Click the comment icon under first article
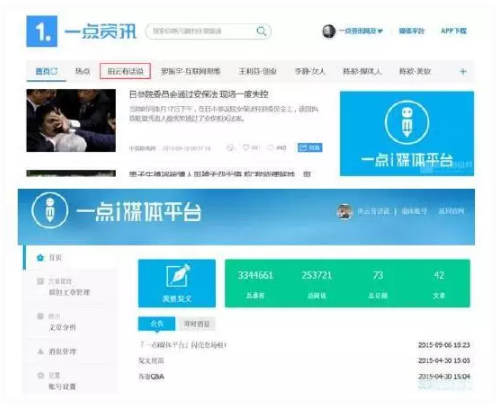The image size is (500, 409). click(271, 147)
